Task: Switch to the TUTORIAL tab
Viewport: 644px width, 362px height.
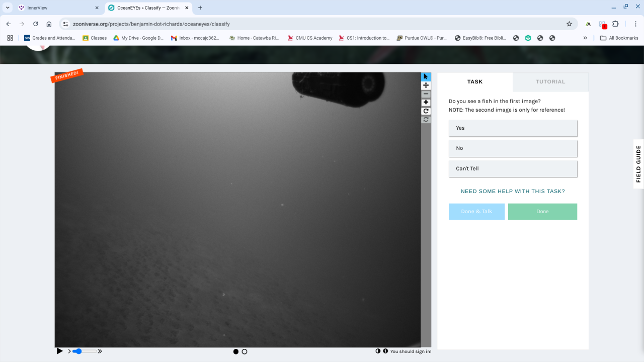Action: point(550,81)
